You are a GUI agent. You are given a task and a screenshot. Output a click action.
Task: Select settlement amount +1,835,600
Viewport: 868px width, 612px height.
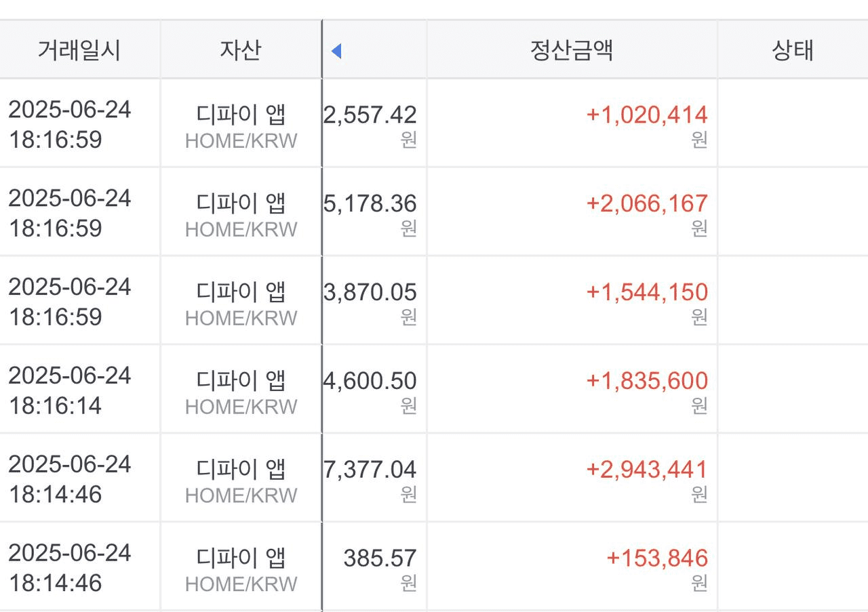(x=647, y=381)
